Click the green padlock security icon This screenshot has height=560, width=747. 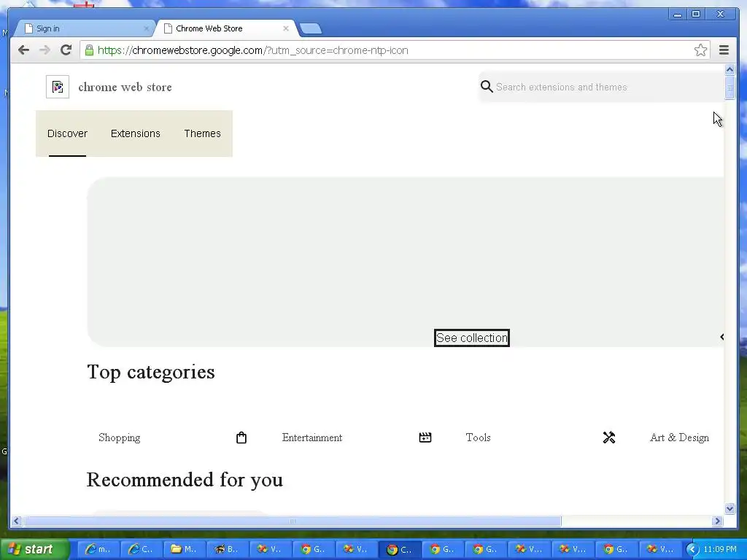[89, 50]
